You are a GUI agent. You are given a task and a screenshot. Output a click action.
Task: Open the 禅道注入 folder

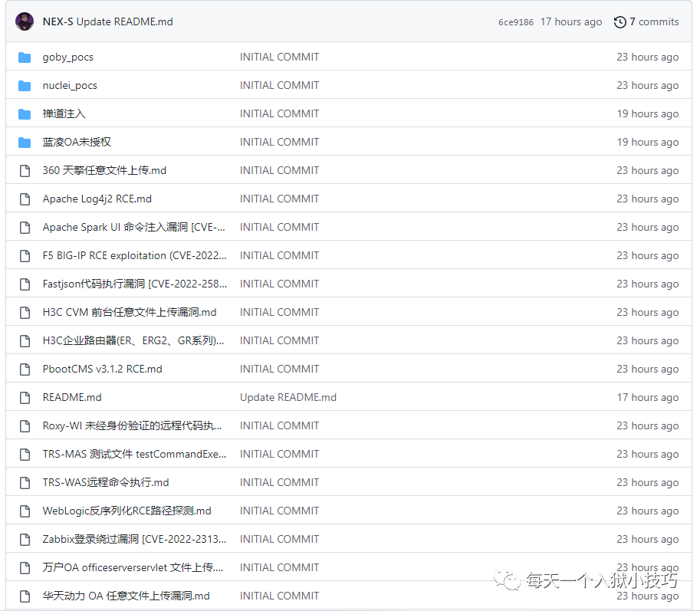coord(64,113)
